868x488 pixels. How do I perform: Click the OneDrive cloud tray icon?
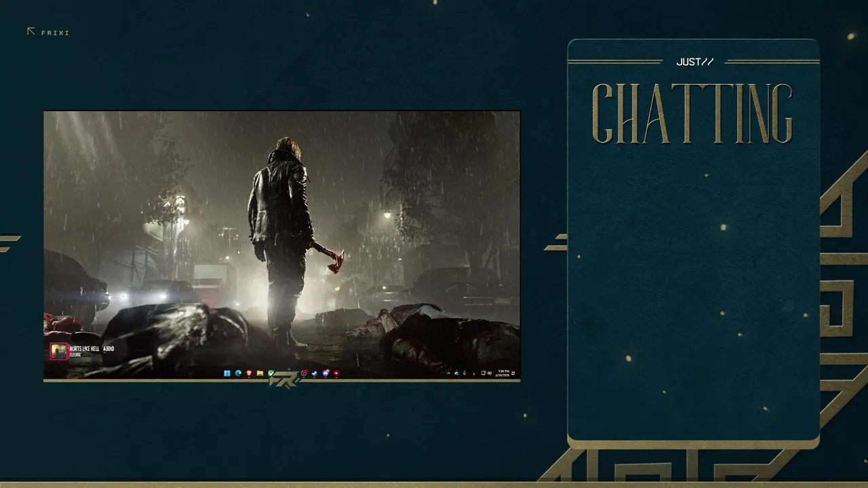pyautogui.click(x=456, y=373)
